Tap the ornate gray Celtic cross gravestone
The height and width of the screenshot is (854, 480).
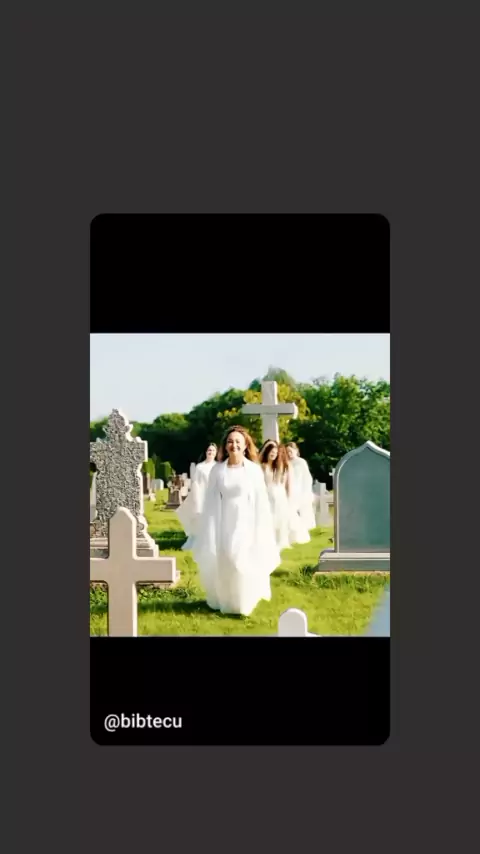120,479
